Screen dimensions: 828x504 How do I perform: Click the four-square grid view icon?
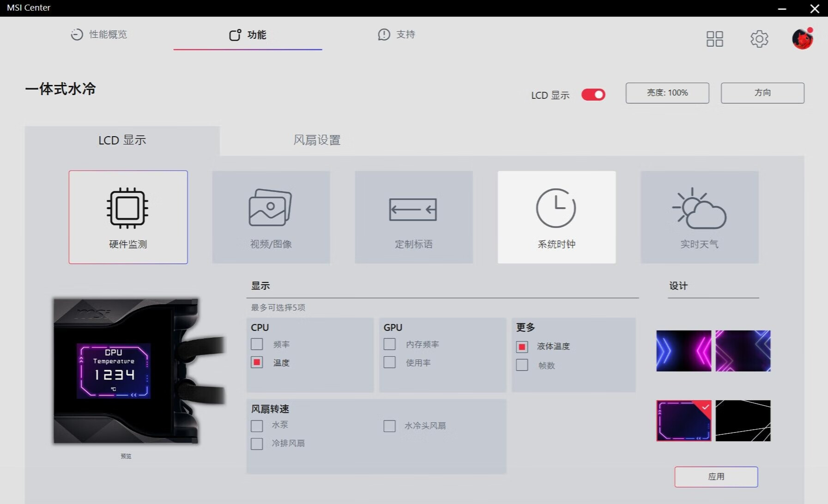[x=714, y=39]
